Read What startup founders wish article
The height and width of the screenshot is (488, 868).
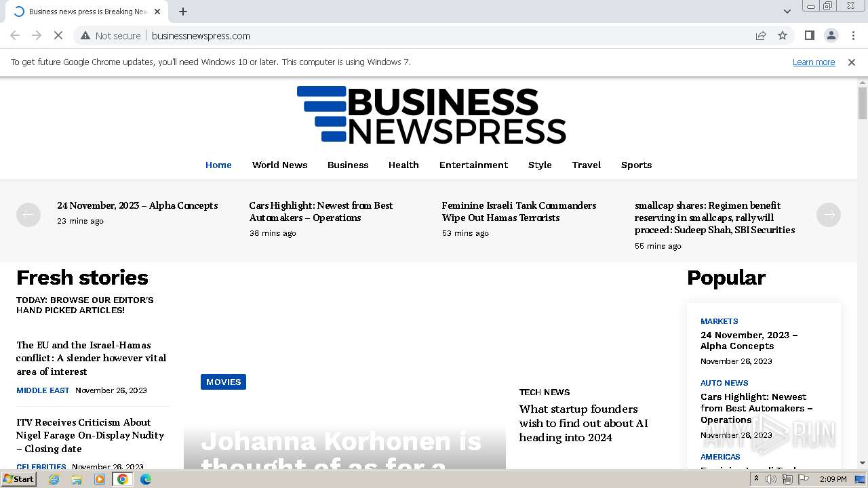pos(584,423)
